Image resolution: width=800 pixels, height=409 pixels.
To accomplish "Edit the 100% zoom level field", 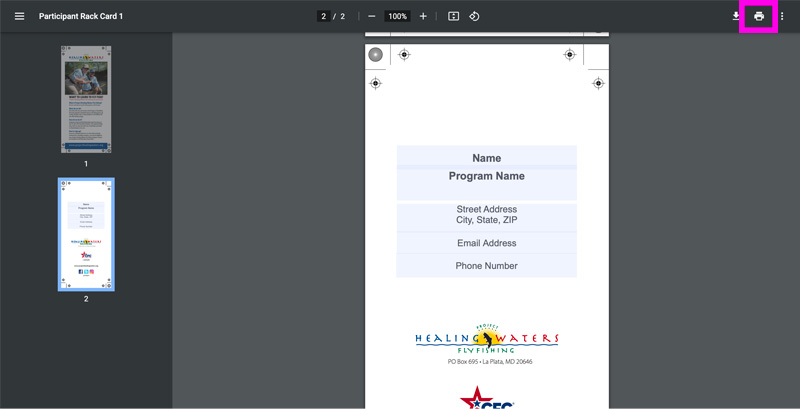I will coord(397,16).
